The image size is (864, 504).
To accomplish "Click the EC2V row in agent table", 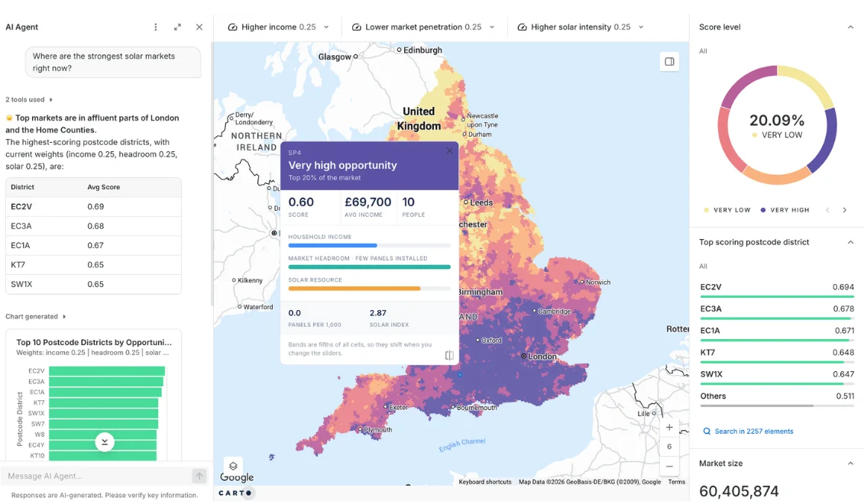I will (93, 206).
